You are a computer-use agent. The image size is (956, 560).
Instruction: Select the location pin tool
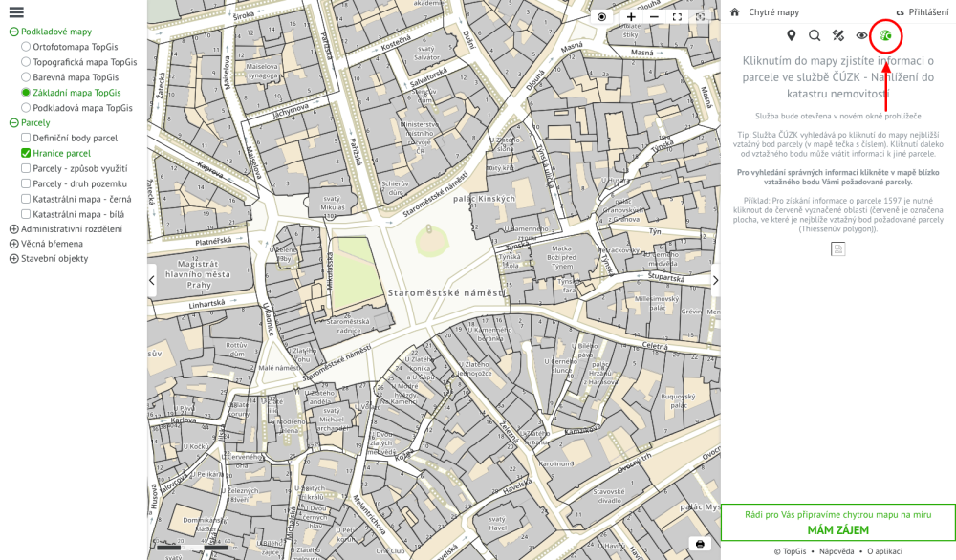792,36
